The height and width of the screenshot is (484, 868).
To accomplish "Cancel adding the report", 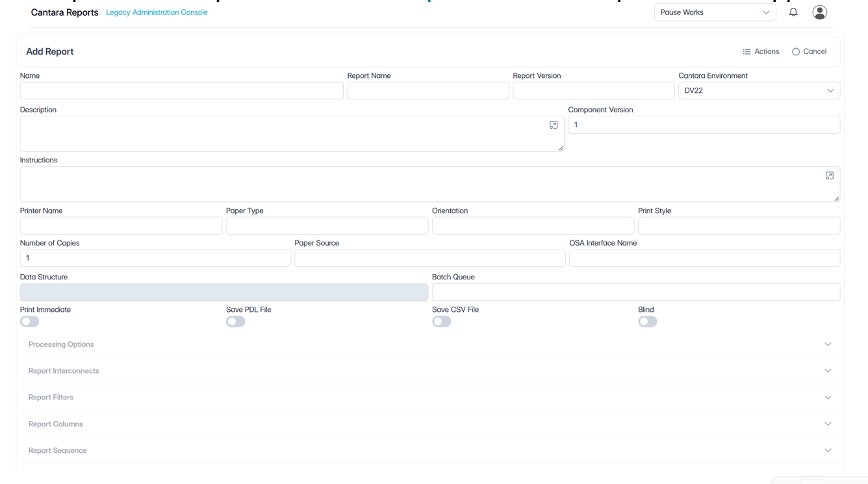I will coord(809,51).
